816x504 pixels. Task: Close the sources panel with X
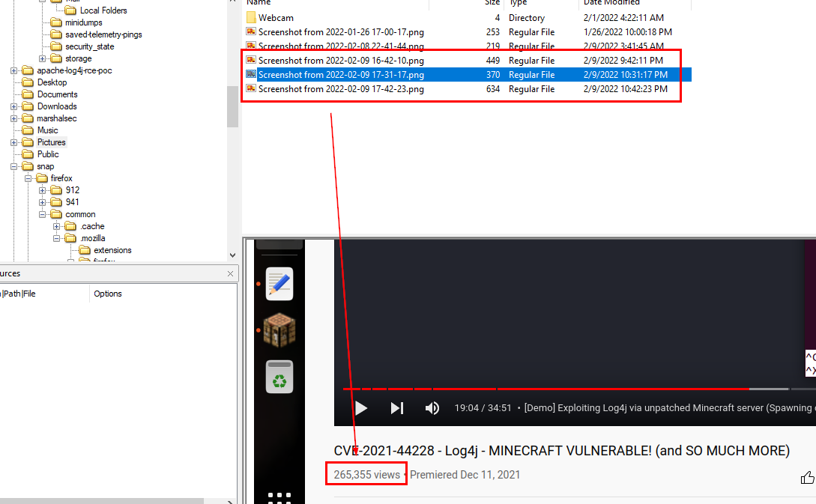[230, 274]
